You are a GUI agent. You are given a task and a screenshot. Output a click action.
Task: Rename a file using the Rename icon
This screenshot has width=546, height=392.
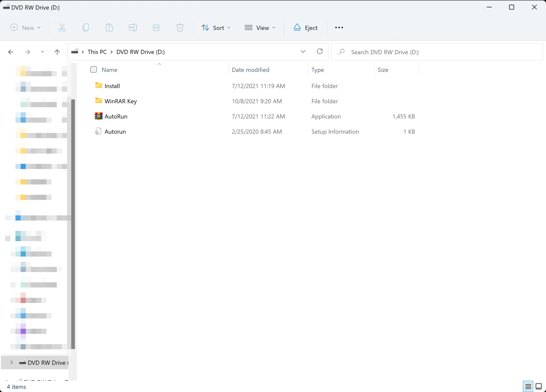132,27
